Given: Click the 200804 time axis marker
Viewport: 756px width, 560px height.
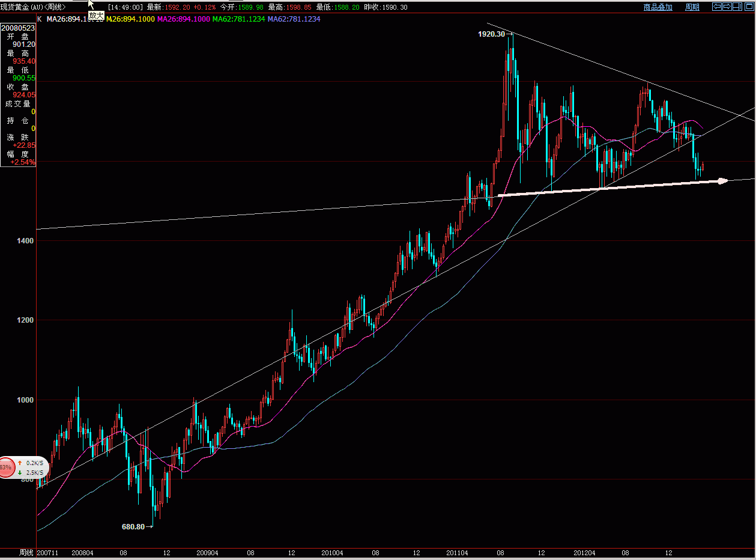Looking at the screenshot, I should (82, 553).
